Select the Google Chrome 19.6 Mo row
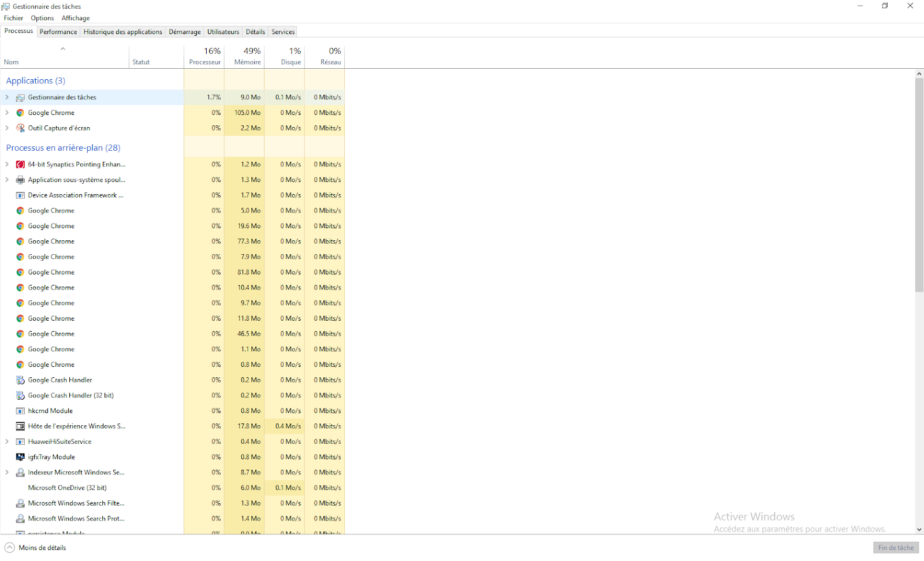This screenshot has height=561, width=924. coord(172,226)
